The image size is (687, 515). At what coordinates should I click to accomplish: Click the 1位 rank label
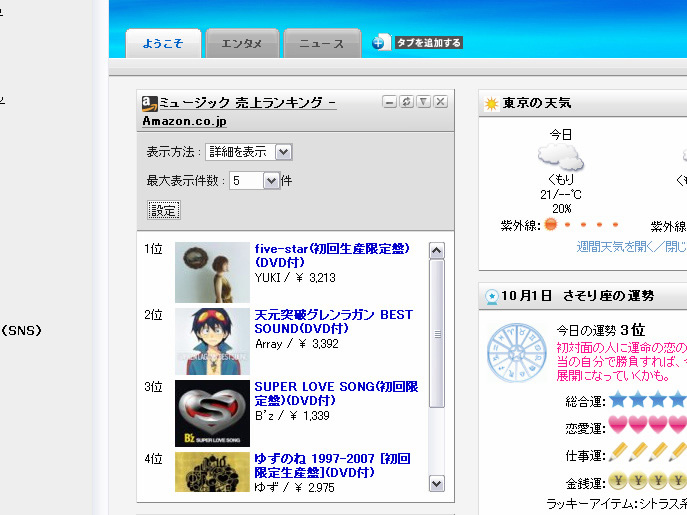pyautogui.click(x=153, y=249)
